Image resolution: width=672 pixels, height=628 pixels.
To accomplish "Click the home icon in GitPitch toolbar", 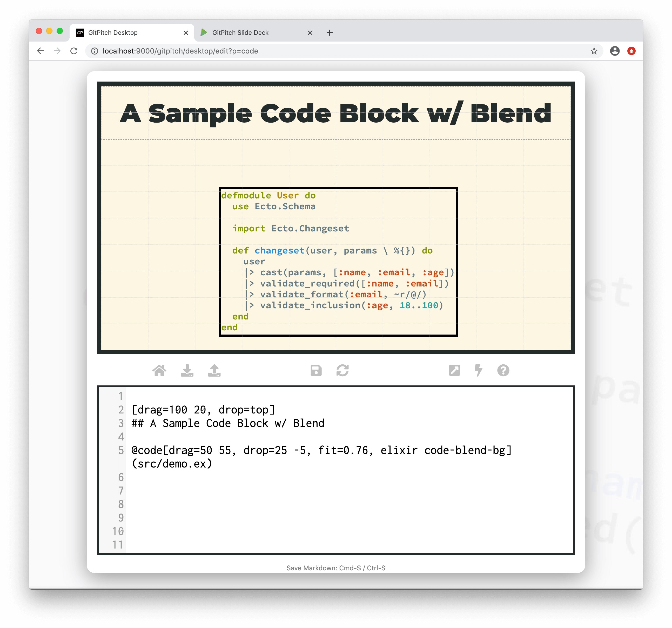I will tap(159, 370).
